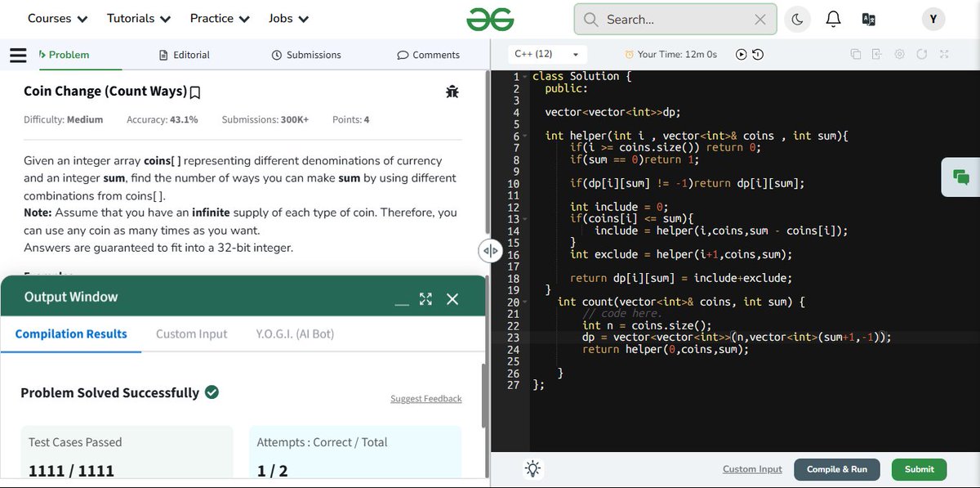Toggle dark mode moon icon

coord(797,19)
